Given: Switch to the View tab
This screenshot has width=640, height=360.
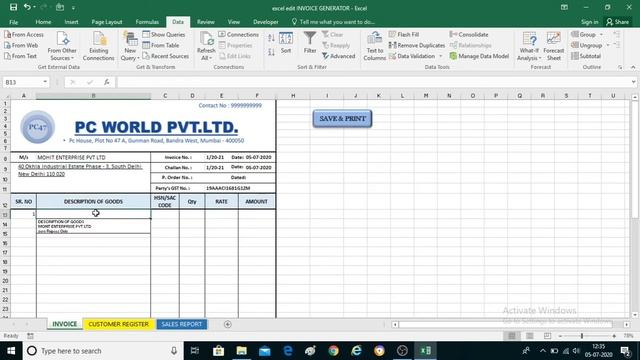Looking at the screenshot, I should (233, 22).
